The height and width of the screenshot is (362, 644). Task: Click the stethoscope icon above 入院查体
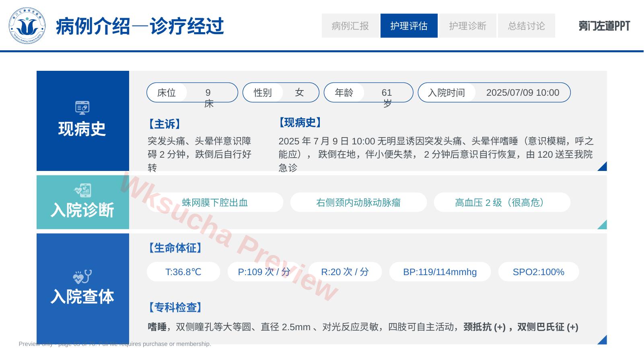(x=82, y=277)
